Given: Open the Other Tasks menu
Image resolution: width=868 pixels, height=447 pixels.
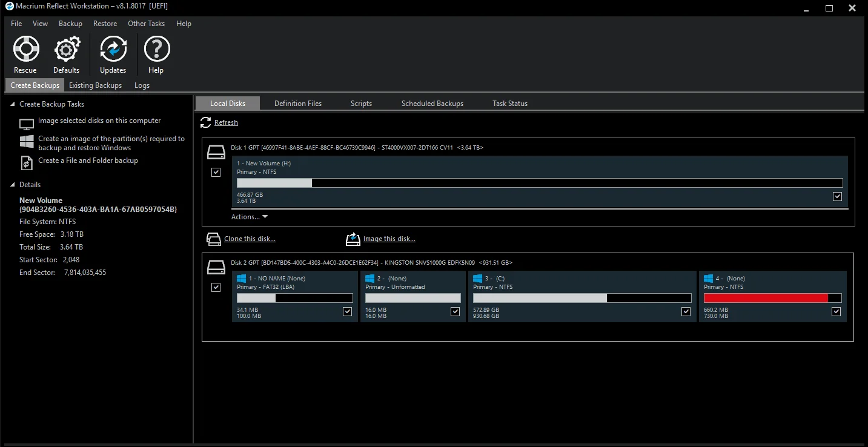Looking at the screenshot, I should pyautogui.click(x=146, y=24).
